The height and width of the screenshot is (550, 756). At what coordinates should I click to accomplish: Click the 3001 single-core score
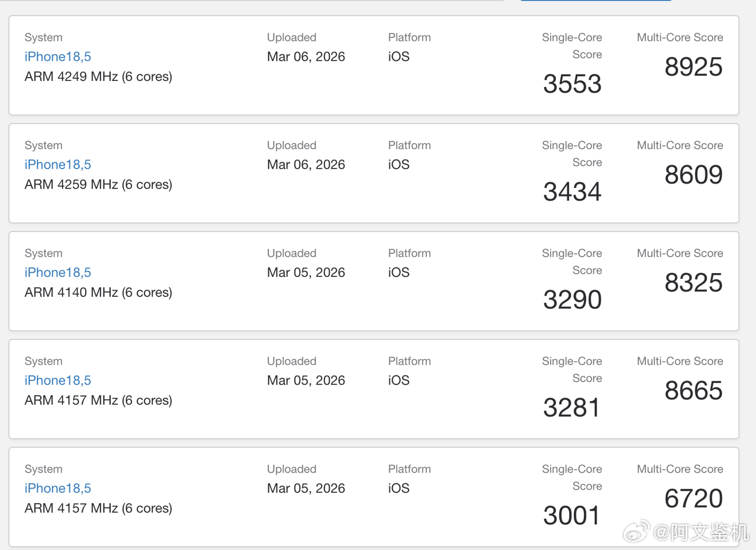[571, 516]
